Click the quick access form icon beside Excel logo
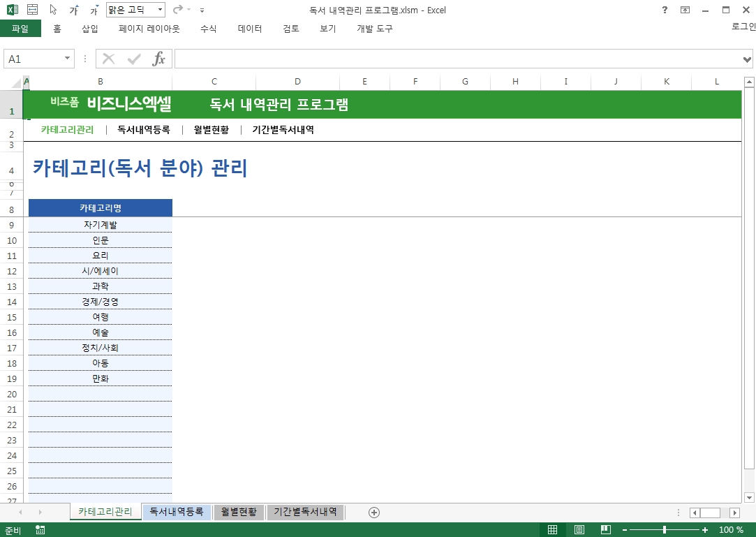 click(32, 10)
